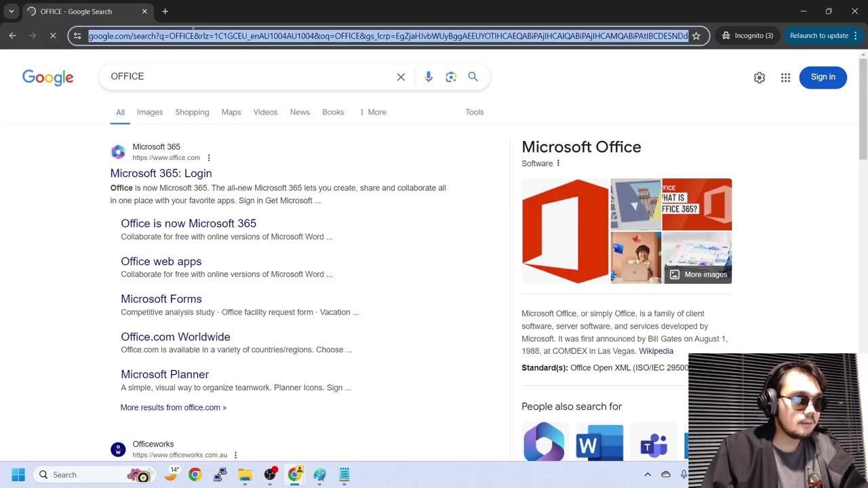
Task: Close the OFFICE - Google Search tab
Action: click(144, 12)
